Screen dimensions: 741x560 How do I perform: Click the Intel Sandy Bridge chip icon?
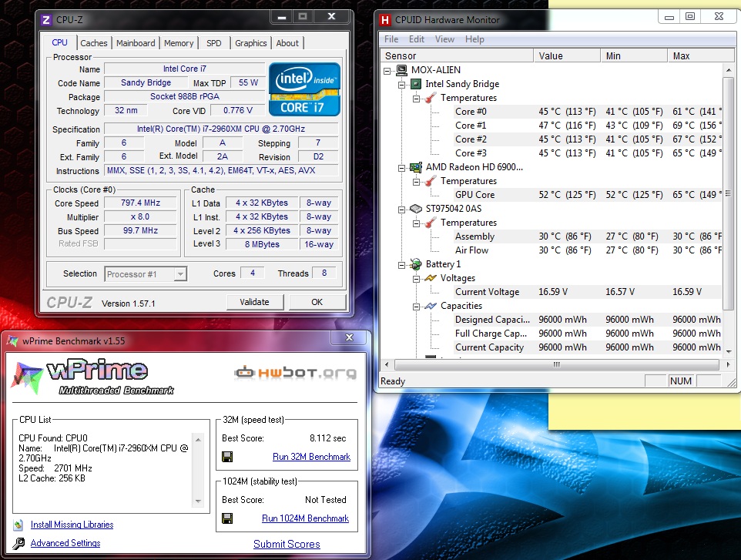tap(416, 84)
